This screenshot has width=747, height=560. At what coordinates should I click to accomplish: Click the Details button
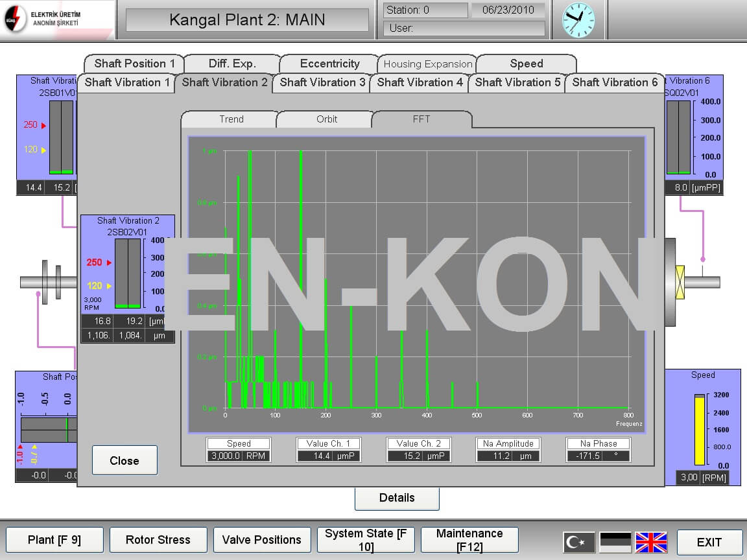396,498
